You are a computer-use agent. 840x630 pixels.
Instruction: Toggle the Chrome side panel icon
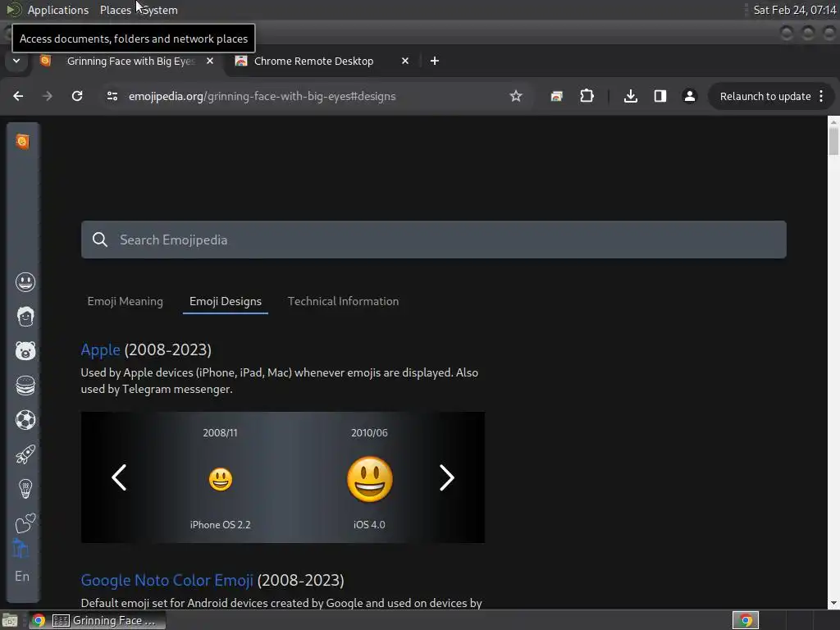660,96
